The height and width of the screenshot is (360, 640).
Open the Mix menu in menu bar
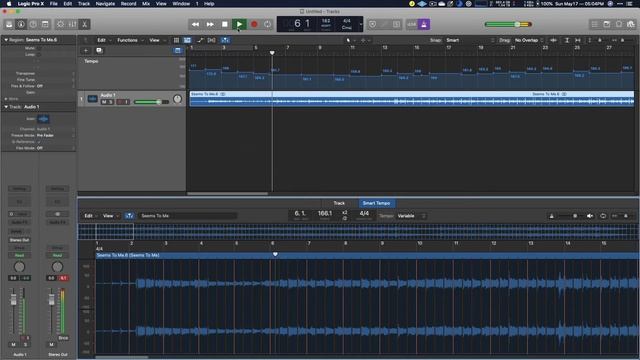(x=146, y=4)
